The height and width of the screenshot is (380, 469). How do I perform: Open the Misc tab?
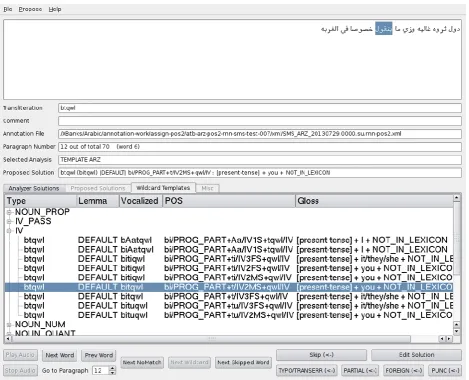(207, 188)
